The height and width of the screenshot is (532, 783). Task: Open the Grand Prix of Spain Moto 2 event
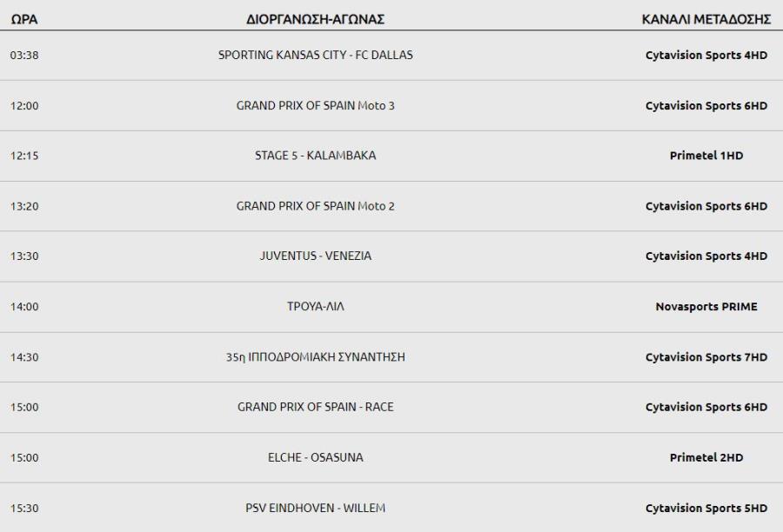coord(316,206)
